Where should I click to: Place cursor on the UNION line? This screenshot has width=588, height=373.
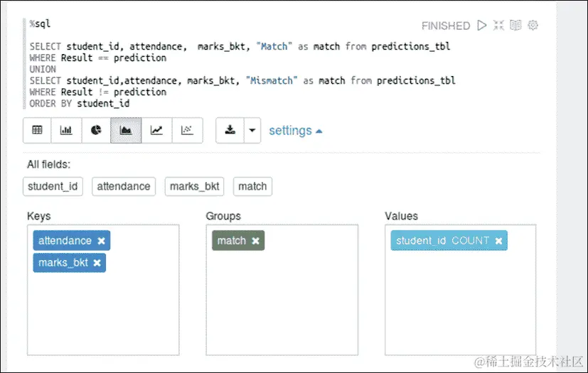43,70
